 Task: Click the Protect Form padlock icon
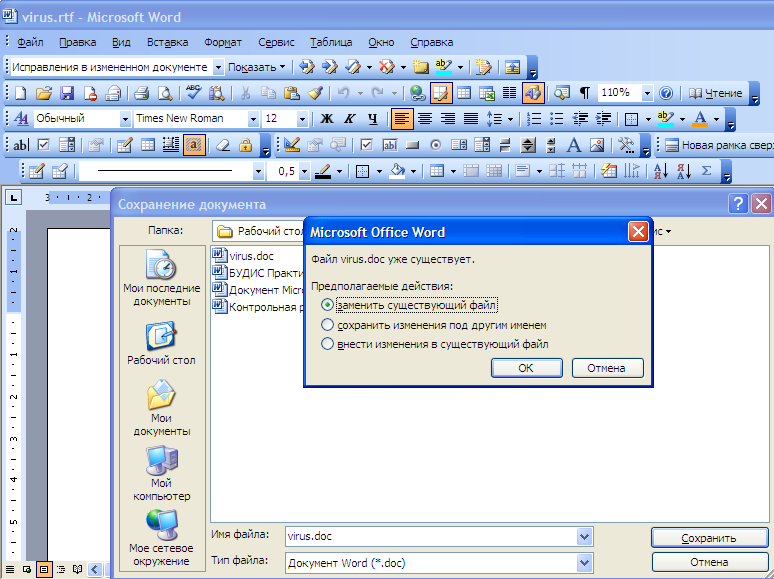(245, 145)
